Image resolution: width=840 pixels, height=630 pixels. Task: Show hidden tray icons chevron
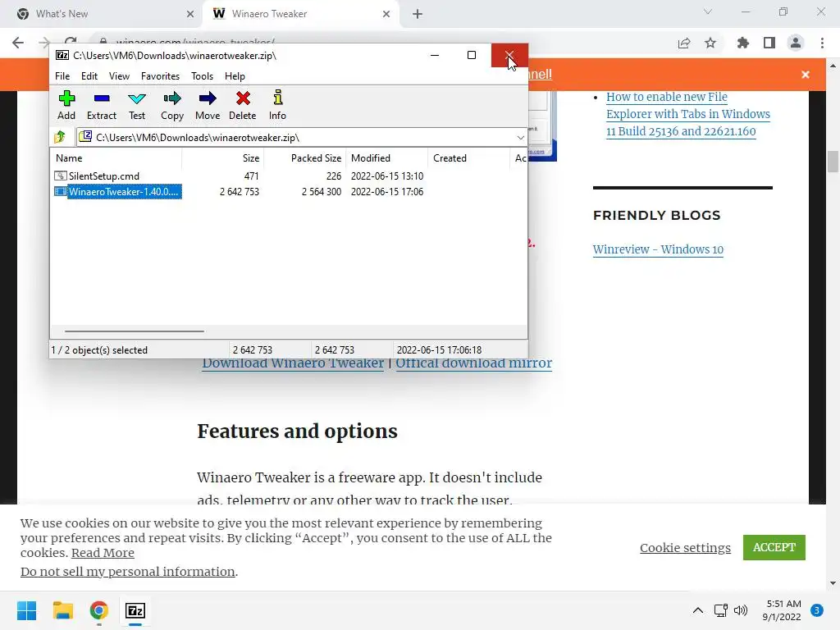click(x=697, y=610)
